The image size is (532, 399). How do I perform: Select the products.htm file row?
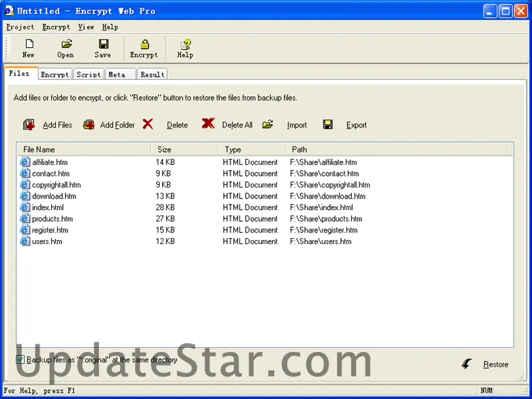point(52,219)
